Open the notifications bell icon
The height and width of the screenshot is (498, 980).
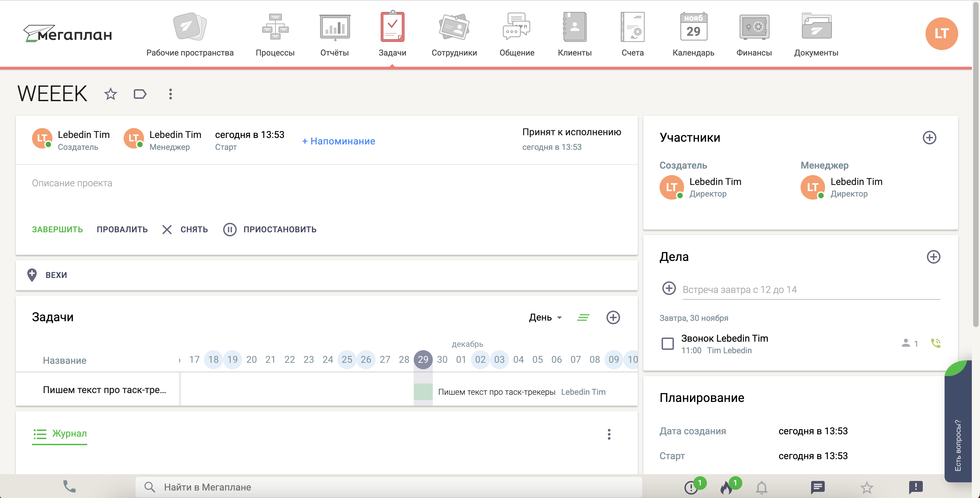[x=761, y=487]
